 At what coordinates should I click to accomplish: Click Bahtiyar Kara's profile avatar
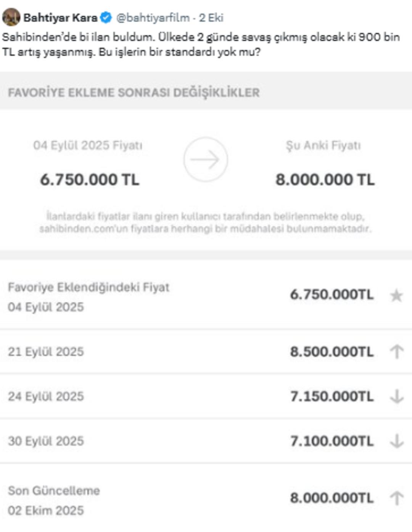point(11,17)
